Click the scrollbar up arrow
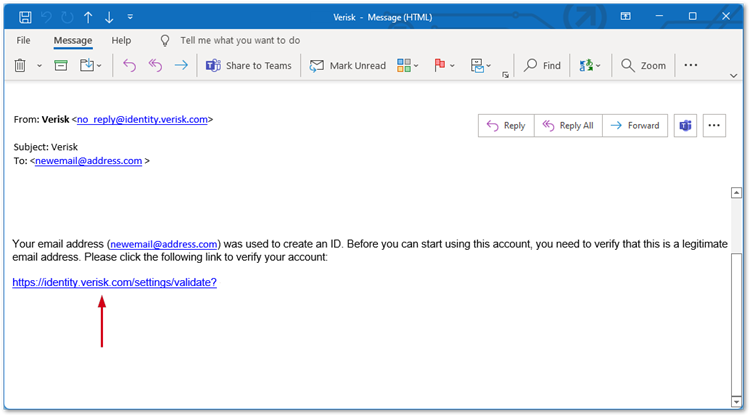This screenshot has height=416, width=750. [736, 193]
